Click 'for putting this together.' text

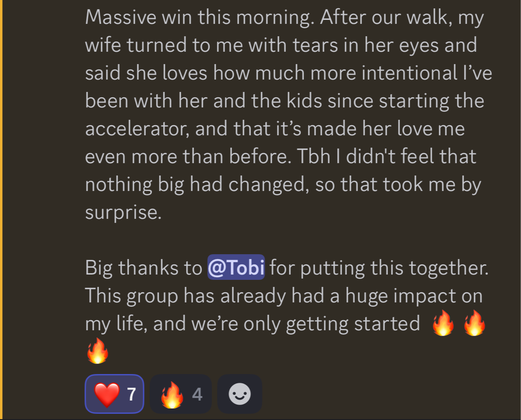coord(379,268)
